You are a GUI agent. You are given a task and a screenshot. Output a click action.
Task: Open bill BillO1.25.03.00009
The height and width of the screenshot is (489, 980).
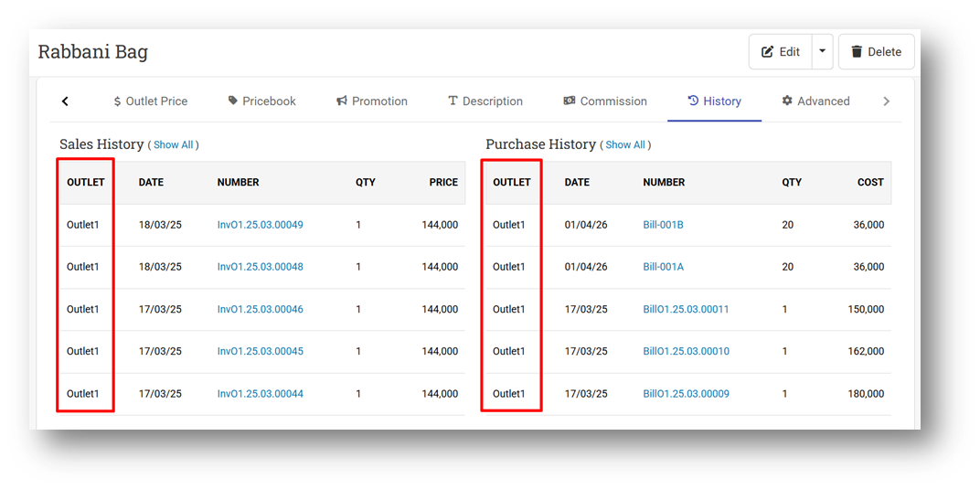(686, 394)
